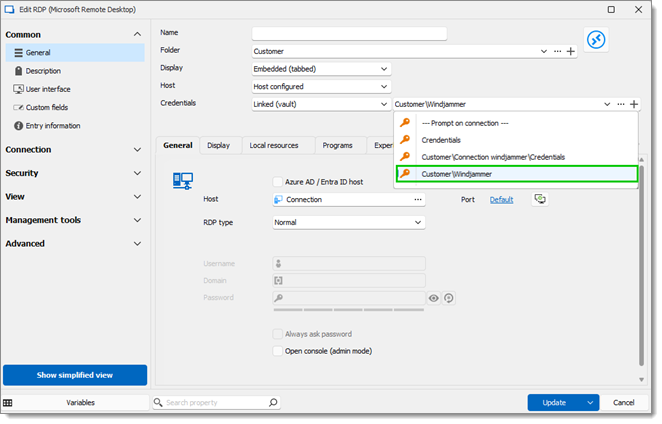Check Open console (admin mode)

pyautogui.click(x=277, y=351)
